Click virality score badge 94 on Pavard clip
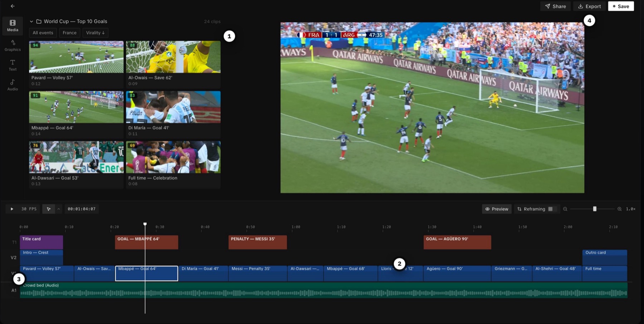The height and width of the screenshot is (324, 644). click(x=35, y=45)
